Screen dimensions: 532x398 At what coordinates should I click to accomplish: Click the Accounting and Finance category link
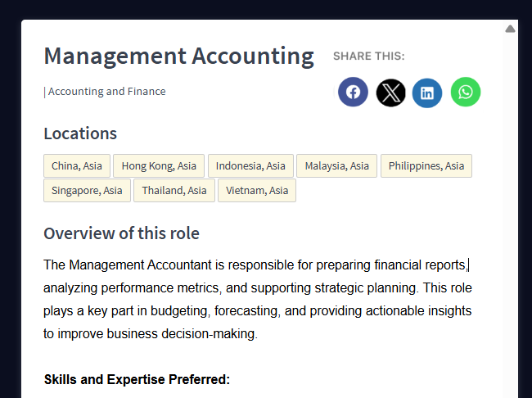106,92
